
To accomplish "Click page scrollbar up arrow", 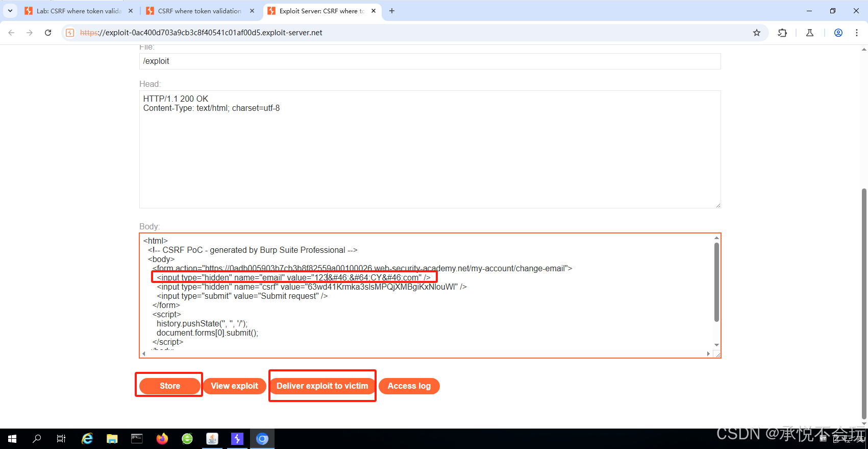I will [x=864, y=50].
